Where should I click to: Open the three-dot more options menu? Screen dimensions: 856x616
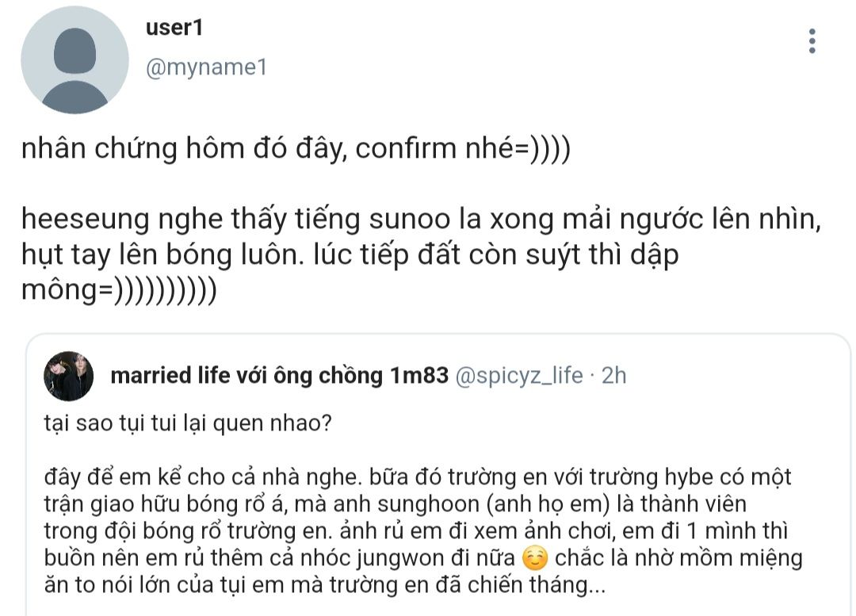pos(812,41)
